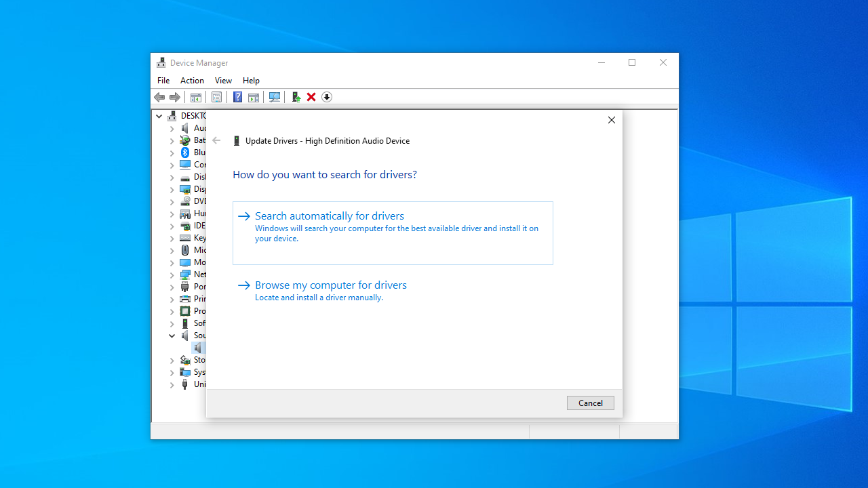Click the Properties toolbar icon
This screenshot has height=488, width=868.
point(216,97)
